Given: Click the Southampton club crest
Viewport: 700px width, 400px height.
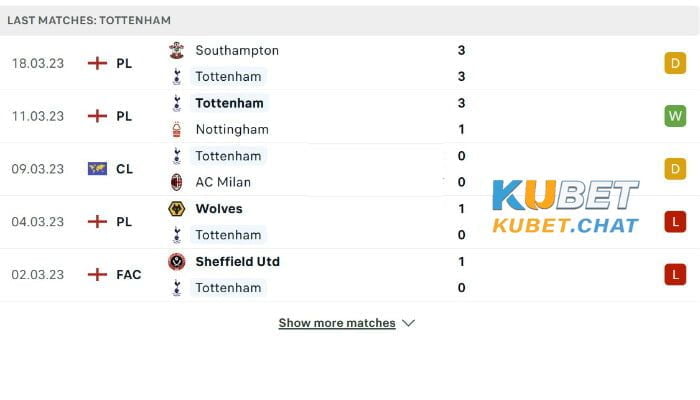Looking at the screenshot, I should (177, 50).
